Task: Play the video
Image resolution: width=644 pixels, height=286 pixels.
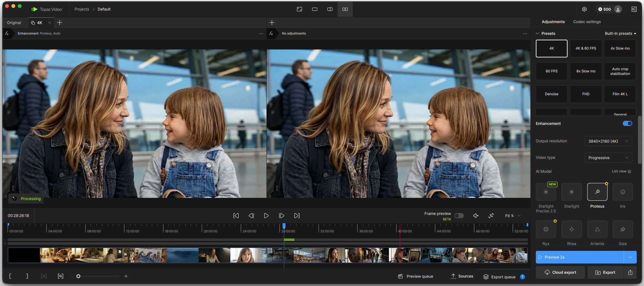Action: pos(266,216)
